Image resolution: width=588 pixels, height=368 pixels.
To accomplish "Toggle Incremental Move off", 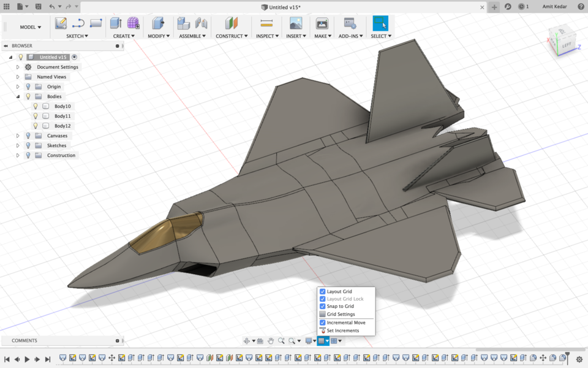I will click(x=323, y=322).
